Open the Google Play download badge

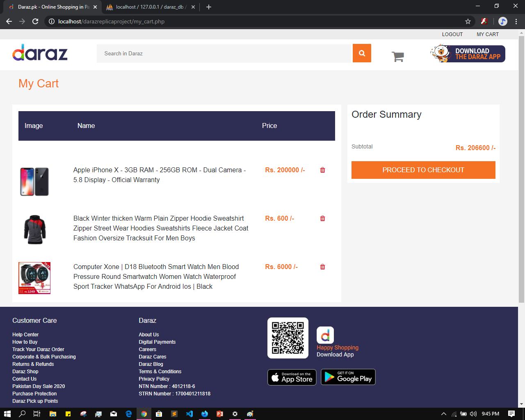click(x=348, y=377)
